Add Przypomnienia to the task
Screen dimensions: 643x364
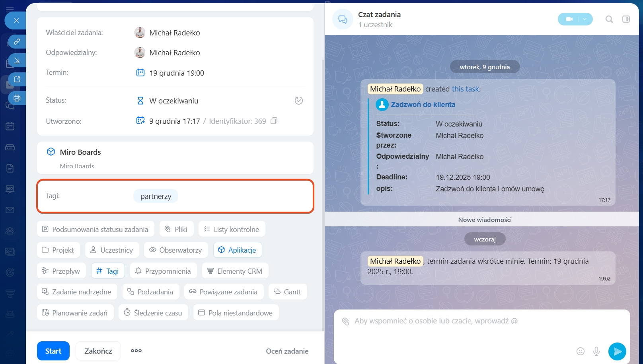163,271
